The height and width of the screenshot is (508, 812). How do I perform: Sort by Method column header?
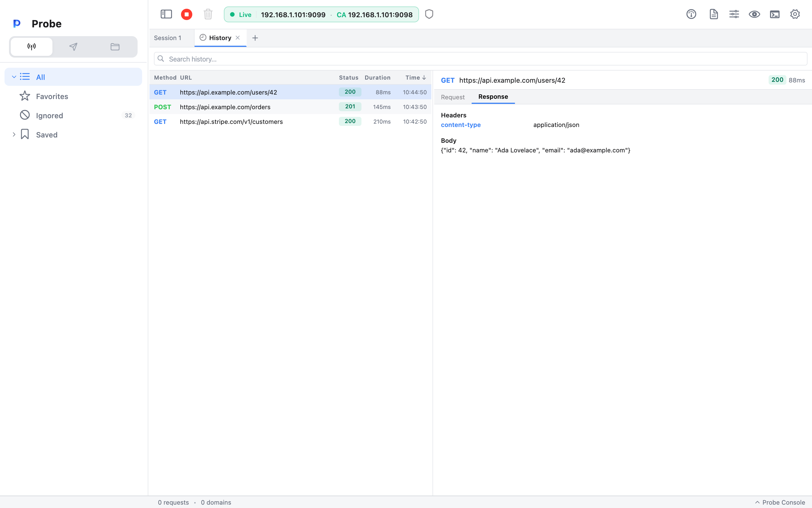[165, 78]
